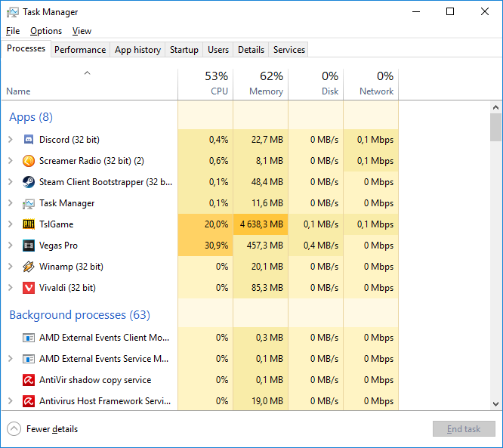Click the scrollbar up arrow
The height and width of the screenshot is (448, 503).
[x=496, y=107]
